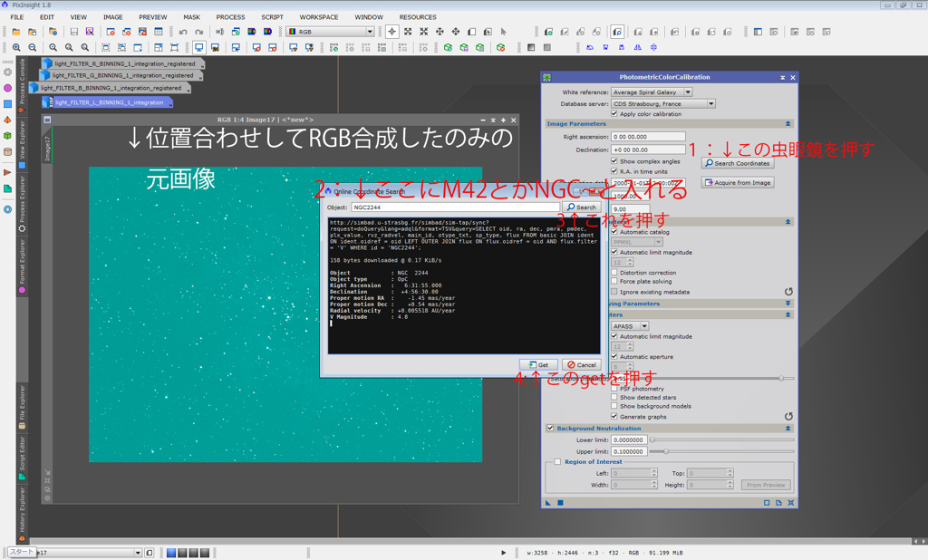Viewport: 928px width, 560px height.
Task: Click the Object name input field
Action: tap(455, 208)
